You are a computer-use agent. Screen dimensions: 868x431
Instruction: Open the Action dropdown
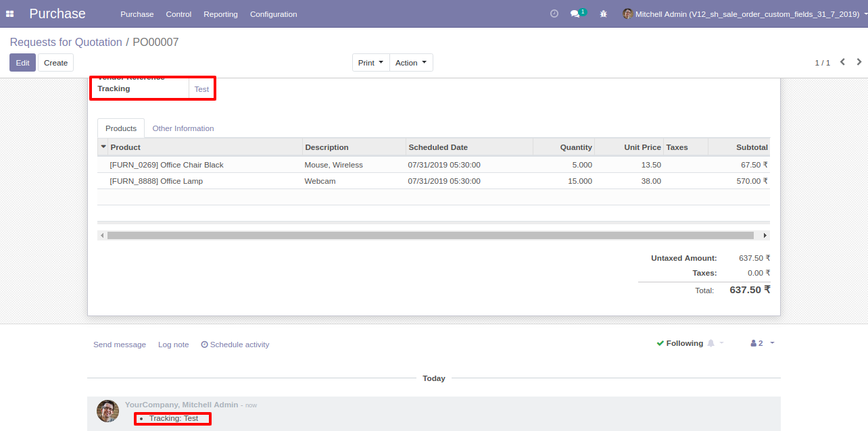(411, 63)
